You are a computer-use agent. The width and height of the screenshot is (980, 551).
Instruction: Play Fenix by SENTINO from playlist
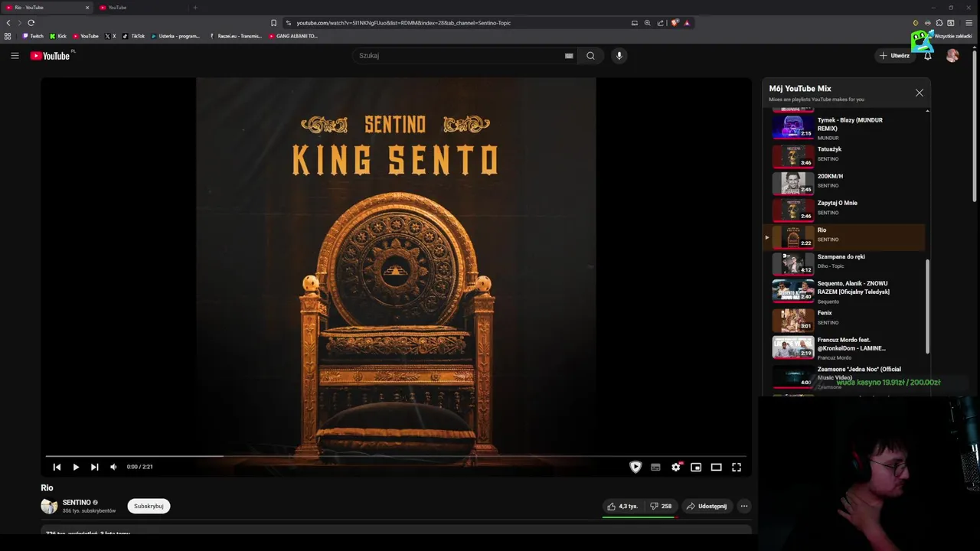(846, 319)
